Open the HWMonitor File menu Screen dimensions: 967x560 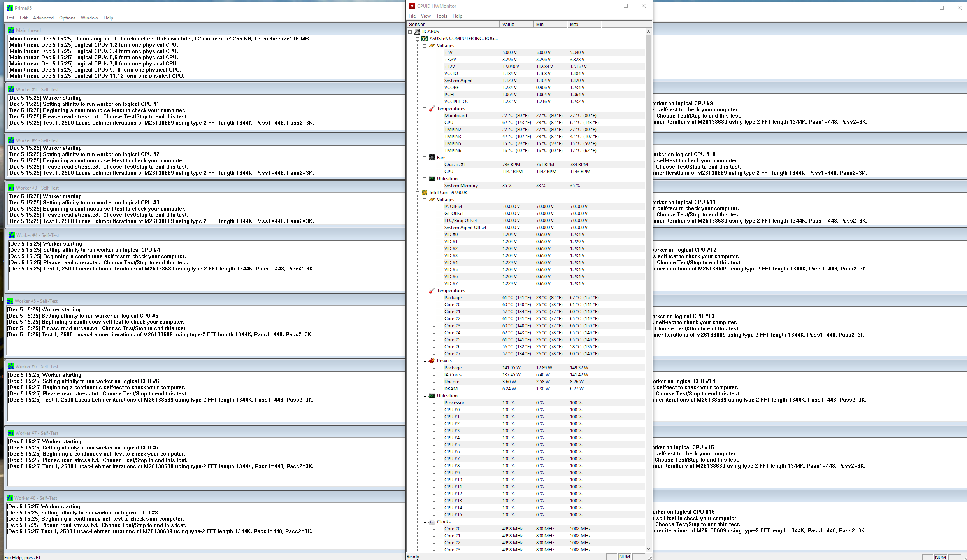click(412, 16)
